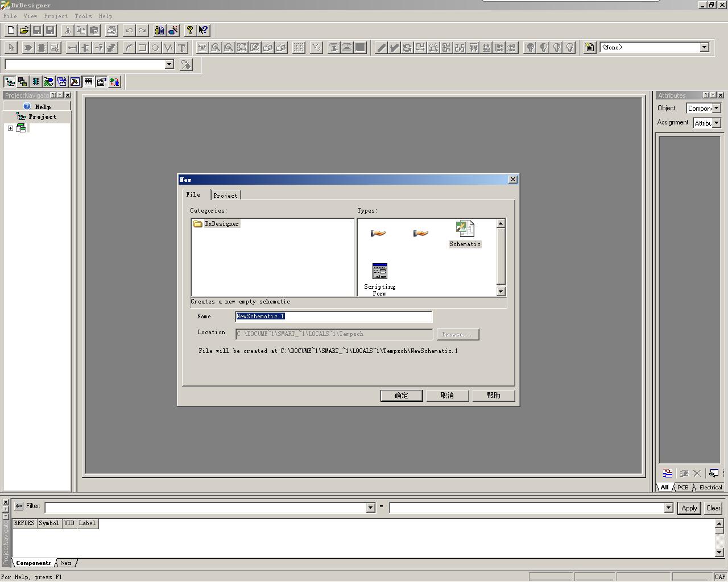The width and height of the screenshot is (728, 582).
Task: Click the dotted grid toolbar icon
Action: tap(299, 48)
